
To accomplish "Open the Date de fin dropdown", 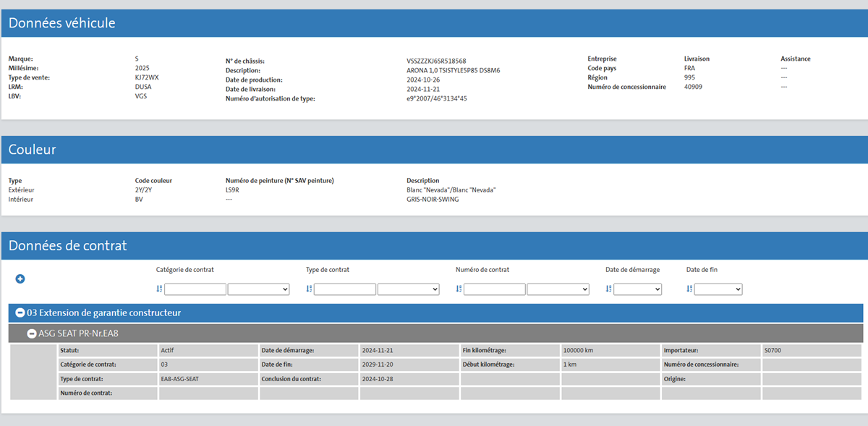I will coord(718,289).
